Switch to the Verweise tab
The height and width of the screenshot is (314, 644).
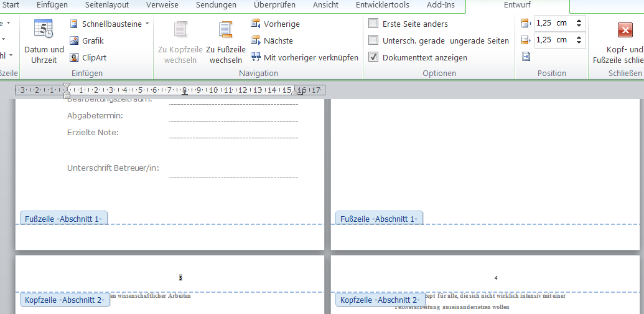pyautogui.click(x=162, y=5)
